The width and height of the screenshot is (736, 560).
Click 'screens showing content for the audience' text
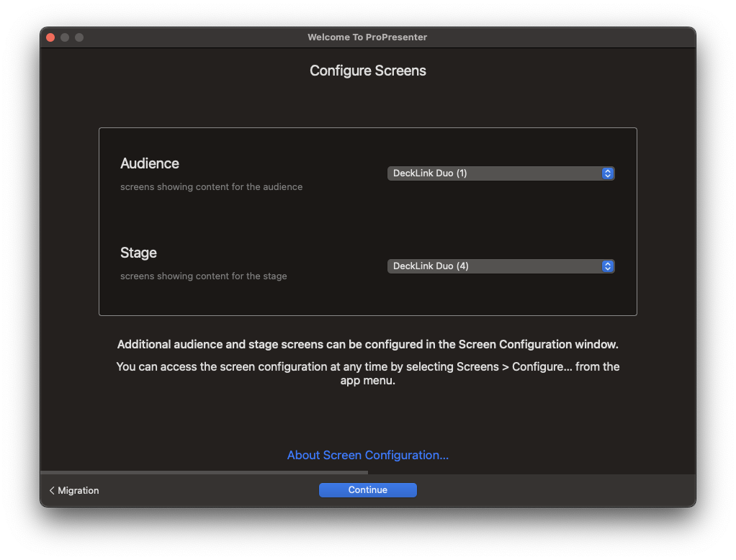click(x=211, y=186)
